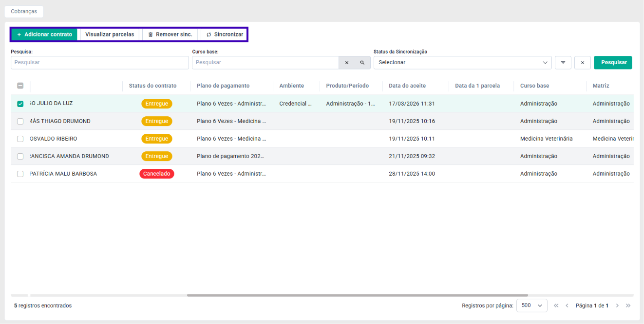Click the 28/11/2025 14:00 date cell
Screen dimensions: 644x324
click(x=412, y=174)
